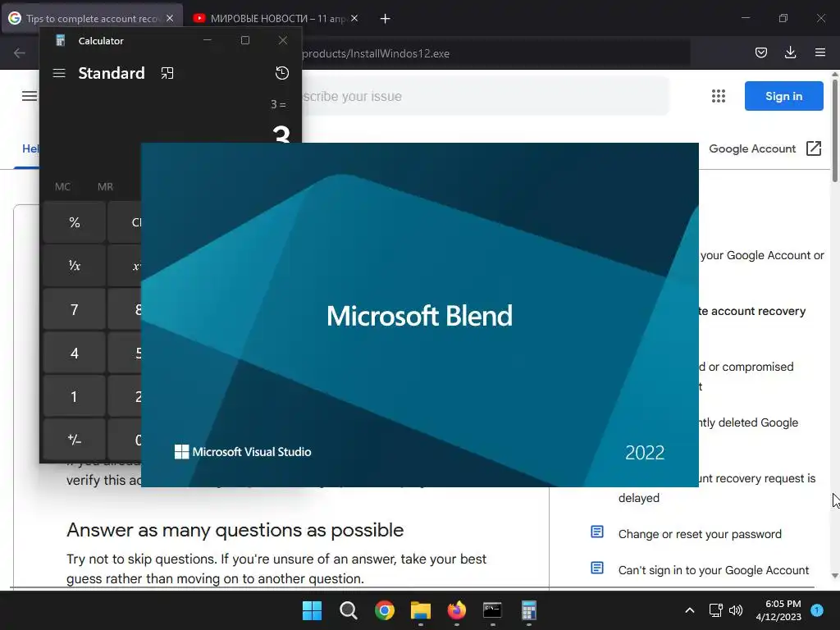840x630 pixels.
Task: Click the 7 key in Calculator
Action: [75, 309]
